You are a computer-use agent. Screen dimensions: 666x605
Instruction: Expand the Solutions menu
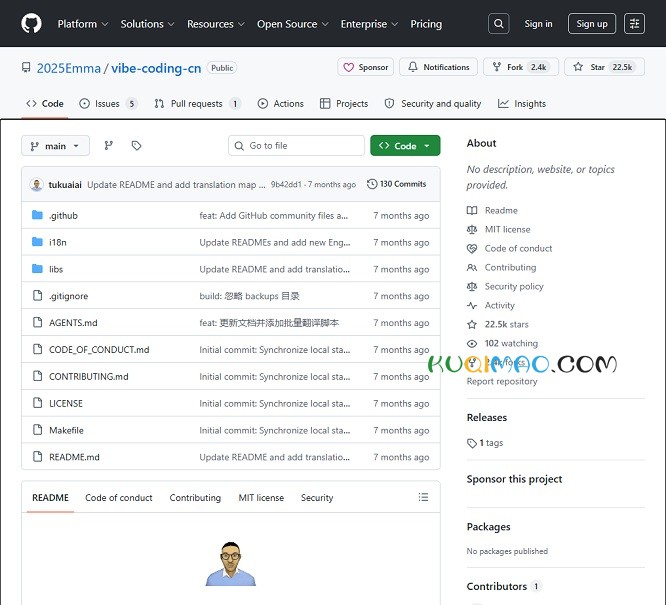(x=147, y=24)
